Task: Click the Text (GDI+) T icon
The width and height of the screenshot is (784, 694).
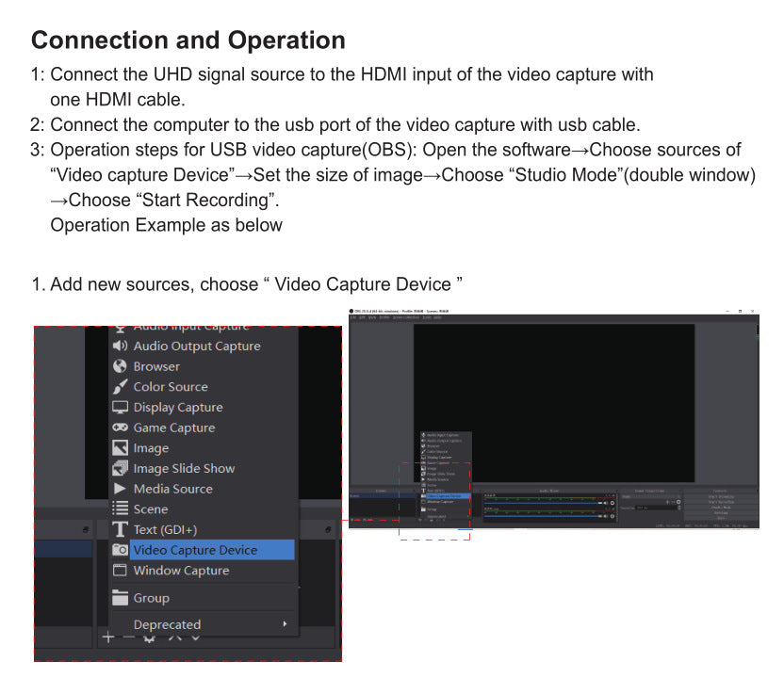Action: click(120, 529)
